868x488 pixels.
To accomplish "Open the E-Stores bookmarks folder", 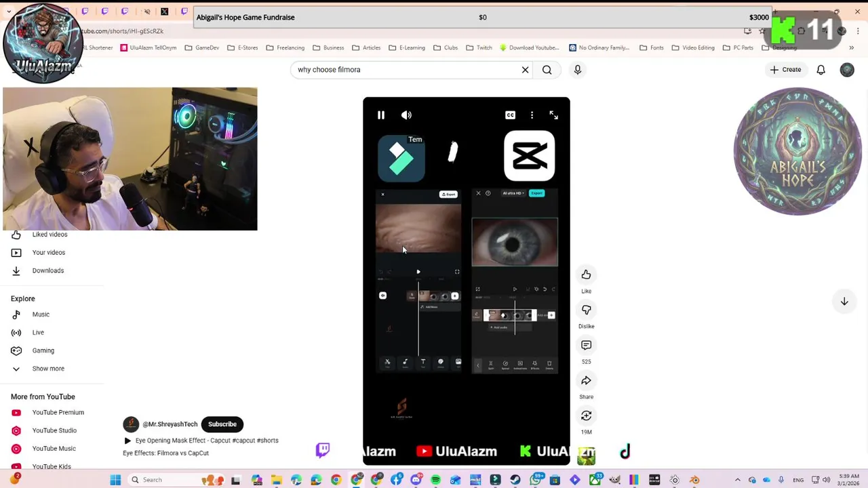I will click(x=243, y=48).
